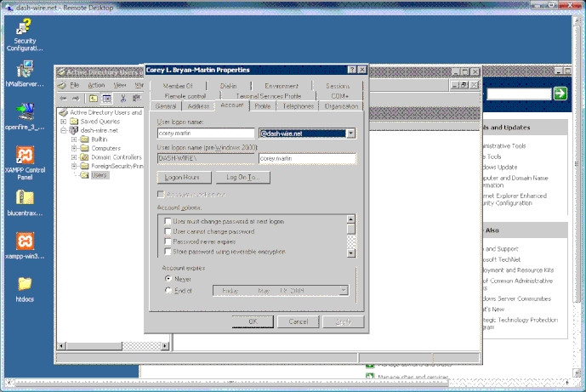Expand the Builtin tree node

coord(74,139)
